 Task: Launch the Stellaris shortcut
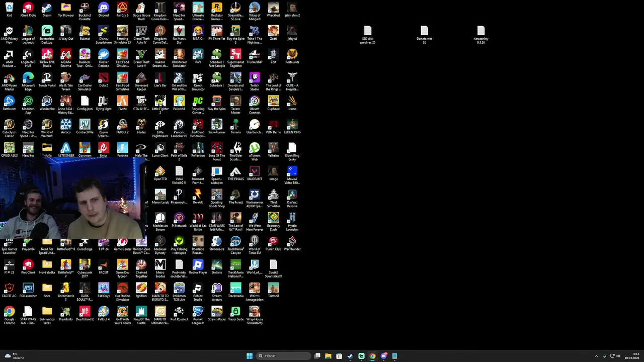pyautogui.click(x=217, y=266)
